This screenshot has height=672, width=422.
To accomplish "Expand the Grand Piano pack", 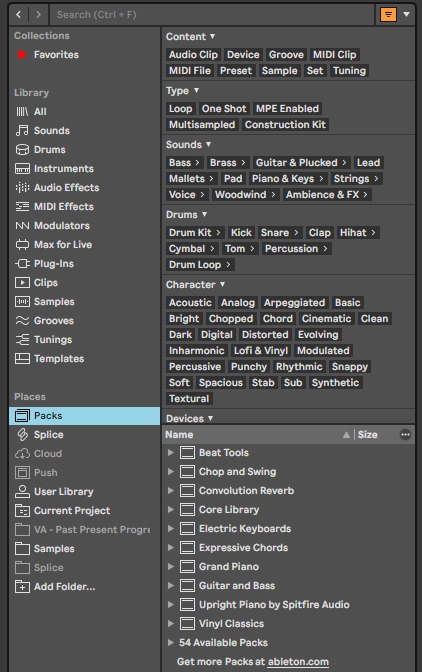I will pyautogui.click(x=171, y=567).
